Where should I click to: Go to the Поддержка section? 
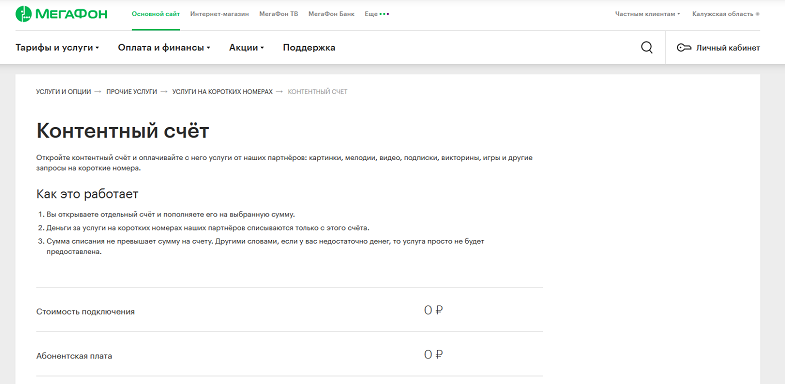tap(309, 48)
